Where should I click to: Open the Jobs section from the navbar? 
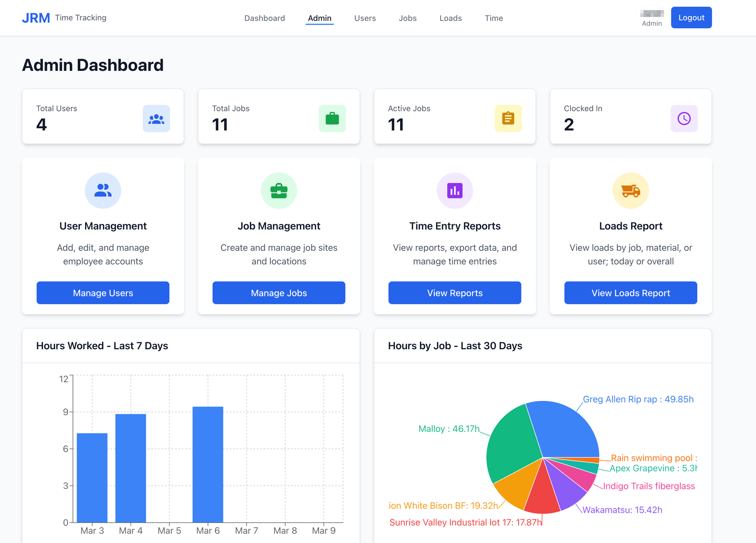408,18
